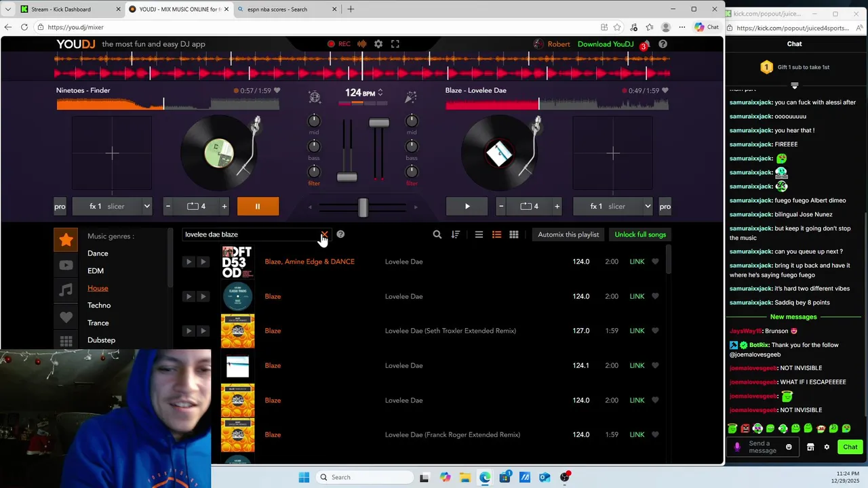Select the EDM genre
The width and height of the screenshot is (868, 488).
point(96,270)
